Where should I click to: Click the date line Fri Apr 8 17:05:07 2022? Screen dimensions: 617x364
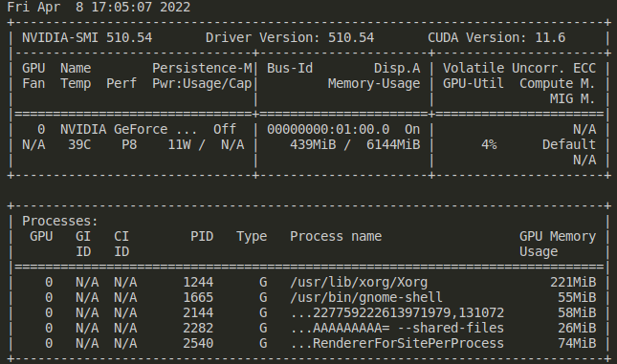(99, 7)
